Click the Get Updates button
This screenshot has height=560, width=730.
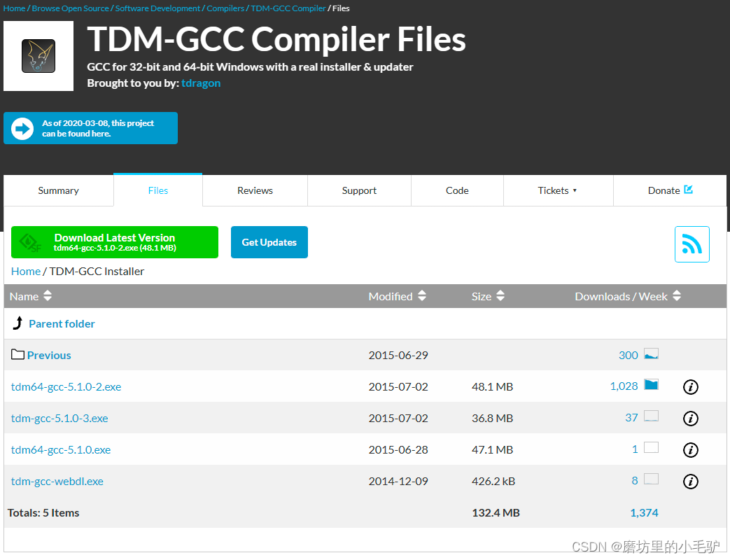269,242
